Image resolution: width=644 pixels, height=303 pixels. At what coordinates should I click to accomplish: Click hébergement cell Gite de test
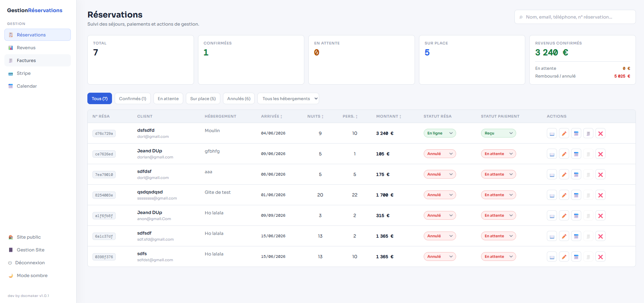point(218,192)
